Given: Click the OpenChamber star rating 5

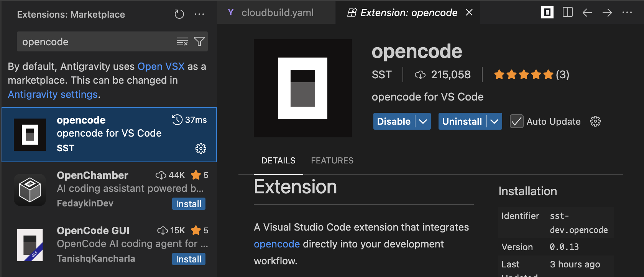Looking at the screenshot, I should tap(200, 175).
